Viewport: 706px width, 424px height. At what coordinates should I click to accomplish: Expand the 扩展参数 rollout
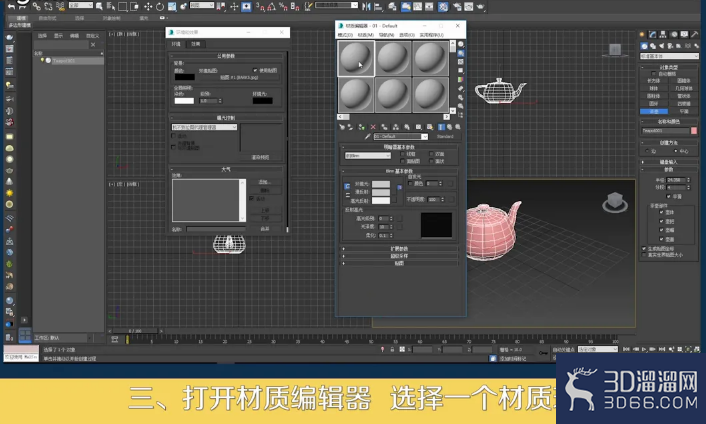click(x=399, y=248)
